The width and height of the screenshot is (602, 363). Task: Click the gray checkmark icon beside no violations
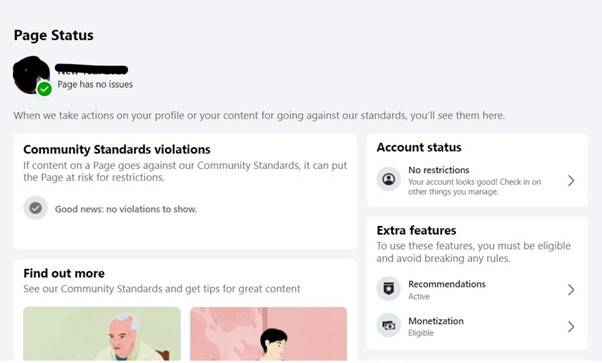pos(35,208)
